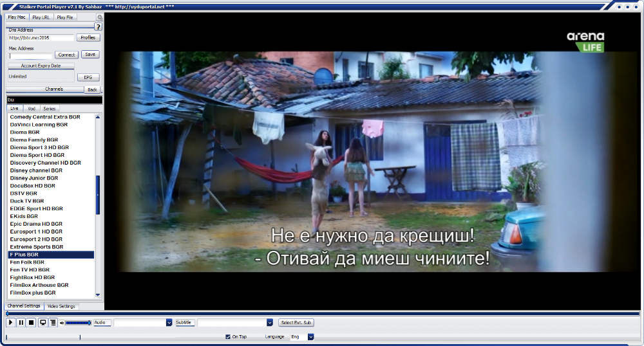Click the Mac Address input field
644x346 pixels.
tap(31, 56)
